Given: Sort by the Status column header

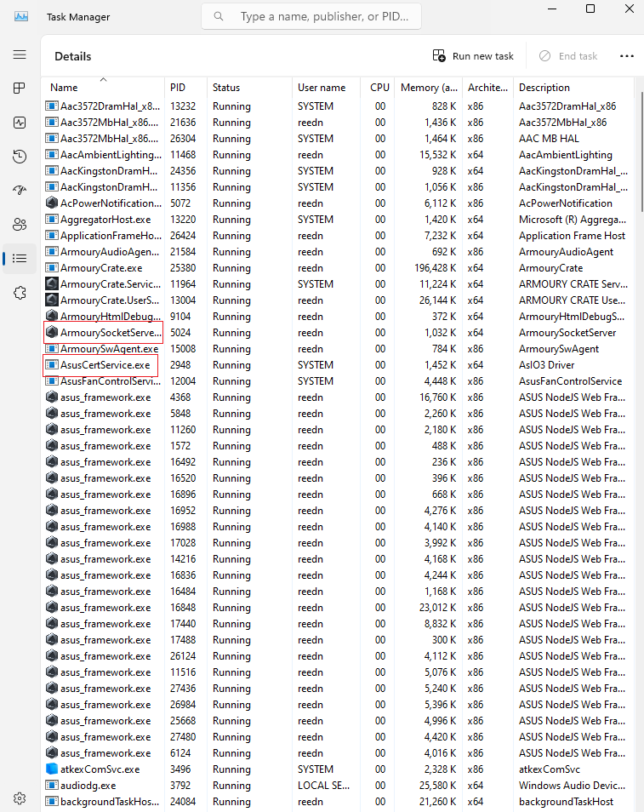Looking at the screenshot, I should (249, 87).
